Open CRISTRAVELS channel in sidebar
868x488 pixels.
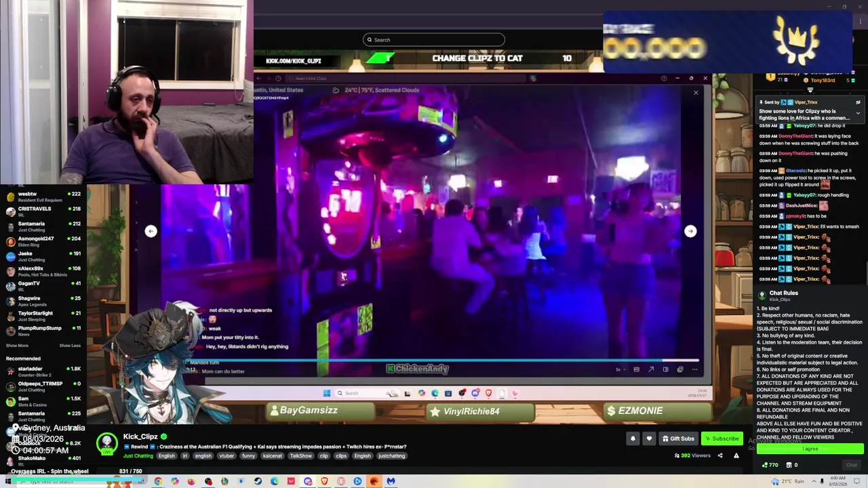pyautogui.click(x=42, y=211)
